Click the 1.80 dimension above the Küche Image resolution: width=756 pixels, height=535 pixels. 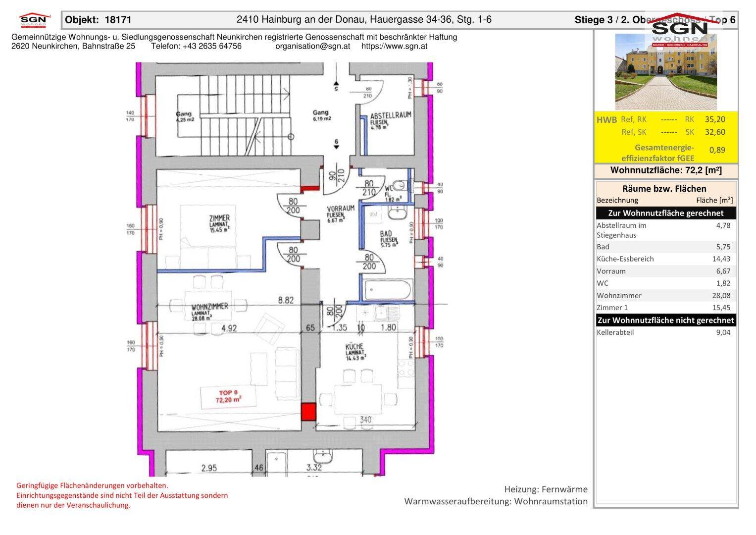pos(388,327)
